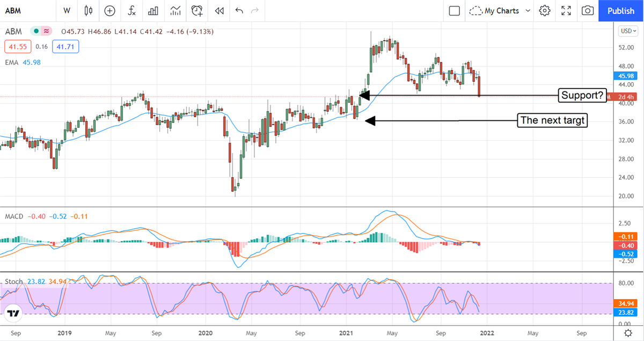
Task: Click the 41.71 buy price button
Action: pyautogui.click(x=65, y=47)
